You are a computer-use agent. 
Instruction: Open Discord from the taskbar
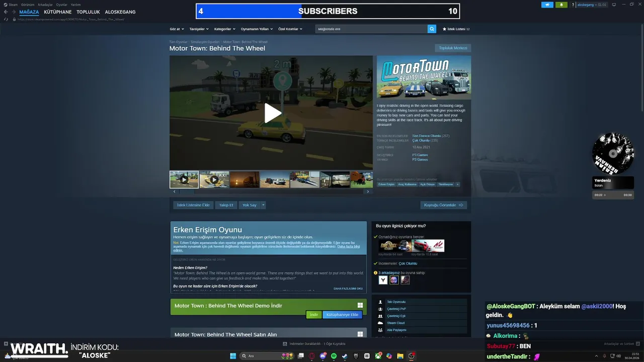(x=323, y=356)
